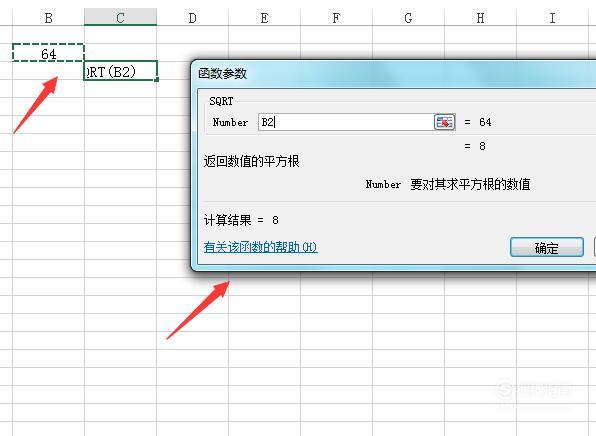
Task: Click the 要对其求平方根的数值 description
Action: click(x=470, y=184)
